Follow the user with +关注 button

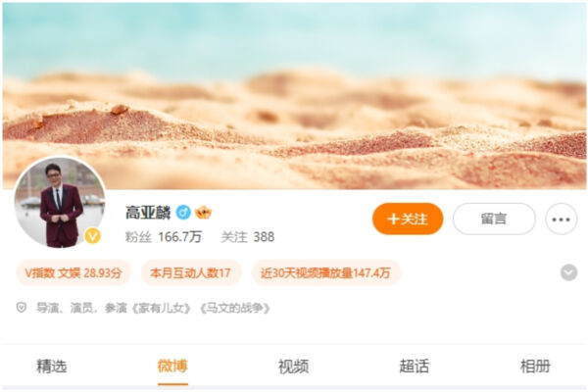point(408,220)
